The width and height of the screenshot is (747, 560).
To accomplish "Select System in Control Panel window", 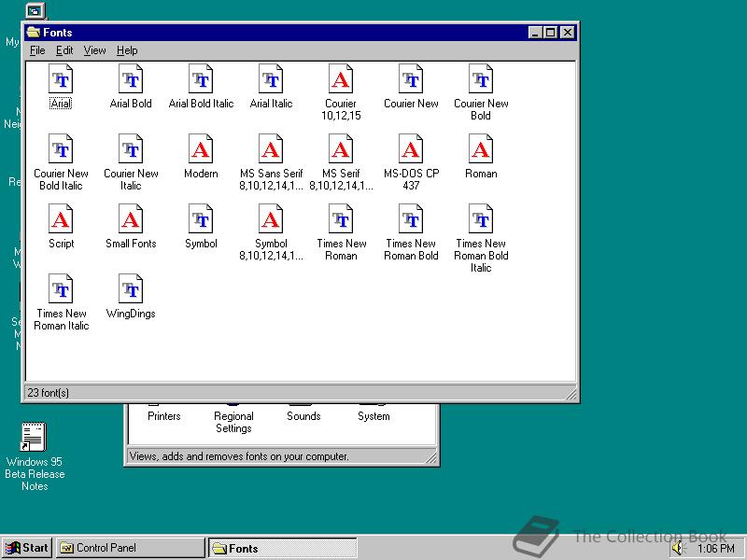I will click(373, 416).
